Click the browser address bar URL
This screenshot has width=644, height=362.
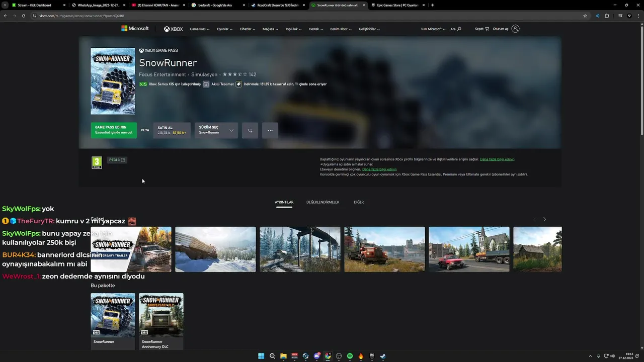[x=82, y=16]
